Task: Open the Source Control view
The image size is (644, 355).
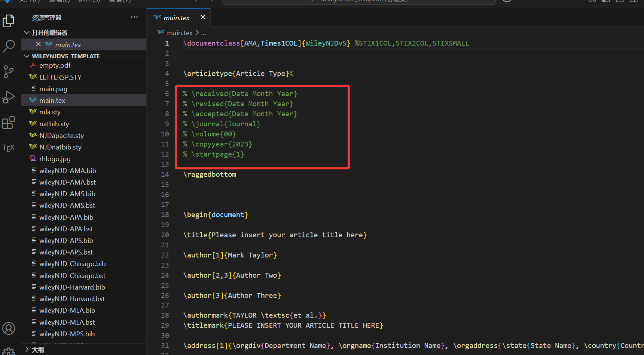Action: [9, 72]
